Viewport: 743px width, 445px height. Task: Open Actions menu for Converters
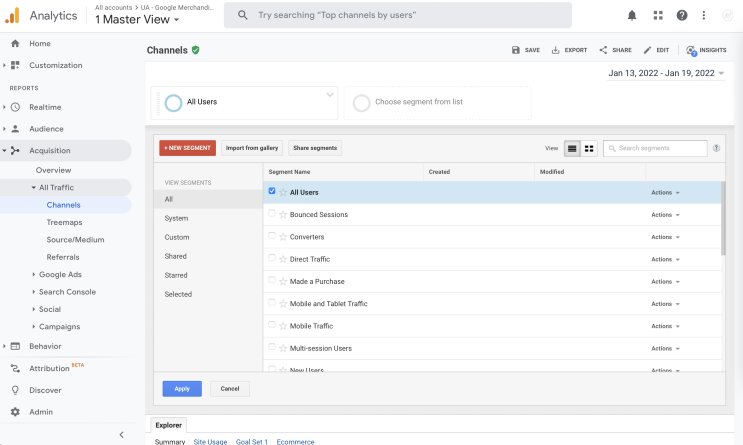665,237
